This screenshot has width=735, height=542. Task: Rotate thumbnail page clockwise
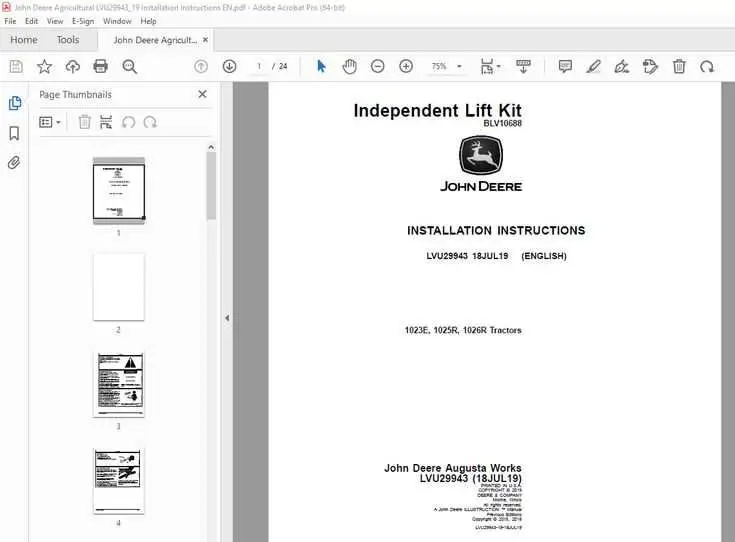tap(150, 122)
